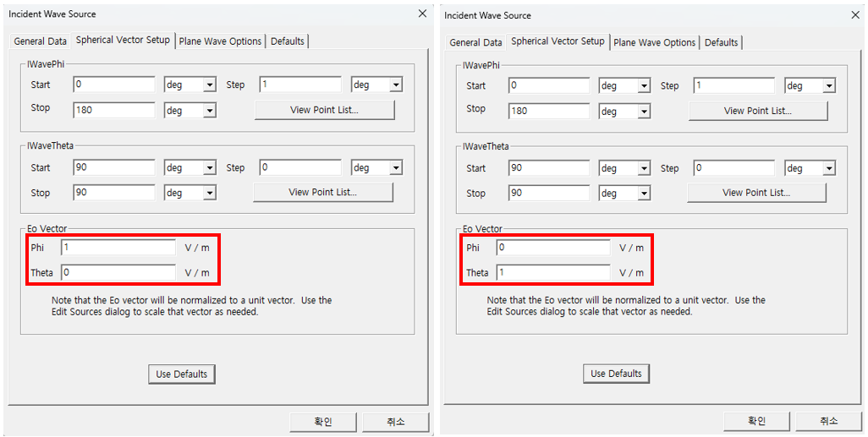Focus IWavePhi Stop field in left dialog
The image size is (868, 437).
pos(114,110)
